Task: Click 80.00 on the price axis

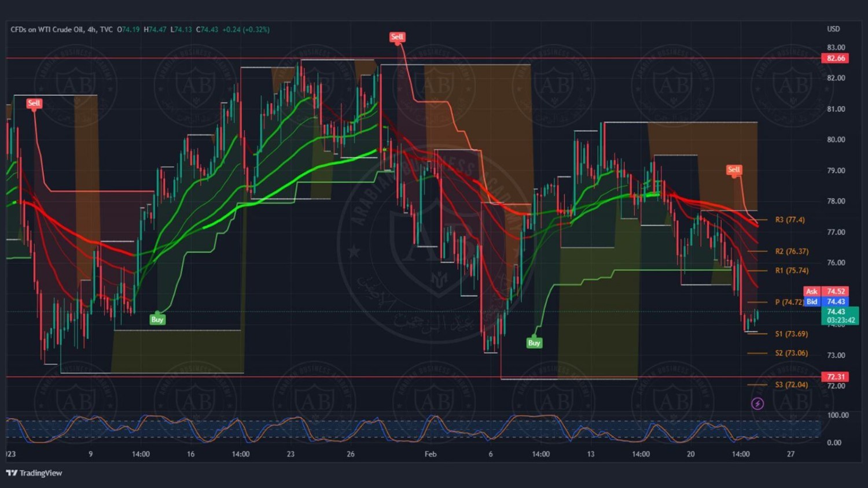Action: point(836,140)
